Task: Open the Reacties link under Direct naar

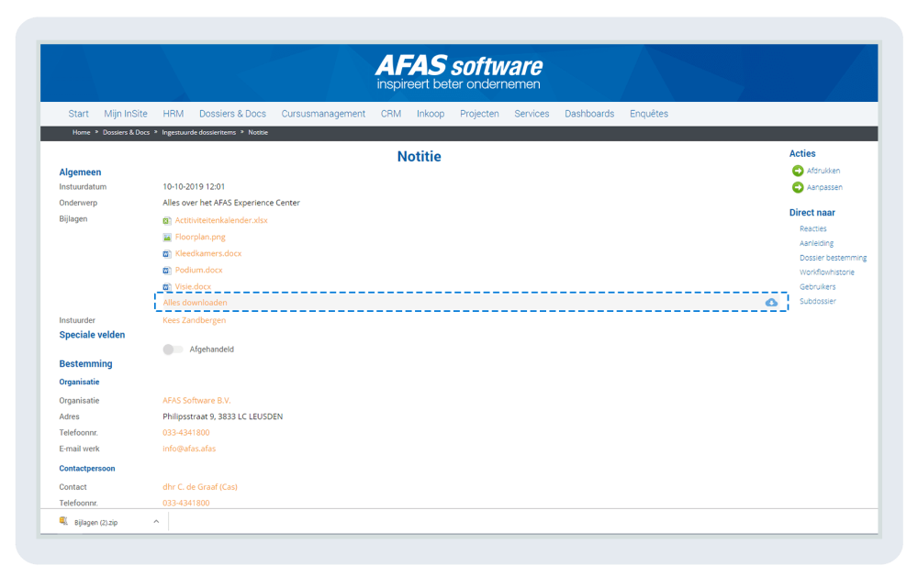Action: 812,228
